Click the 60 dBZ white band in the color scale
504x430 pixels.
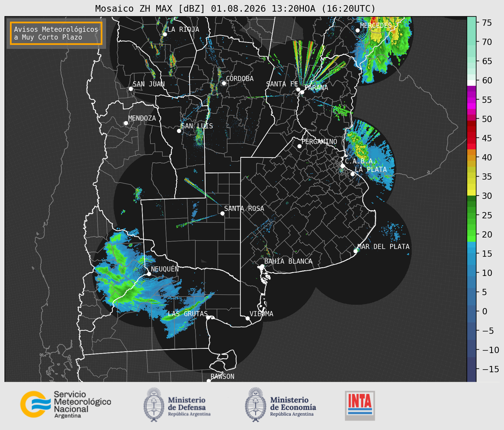[471, 83]
